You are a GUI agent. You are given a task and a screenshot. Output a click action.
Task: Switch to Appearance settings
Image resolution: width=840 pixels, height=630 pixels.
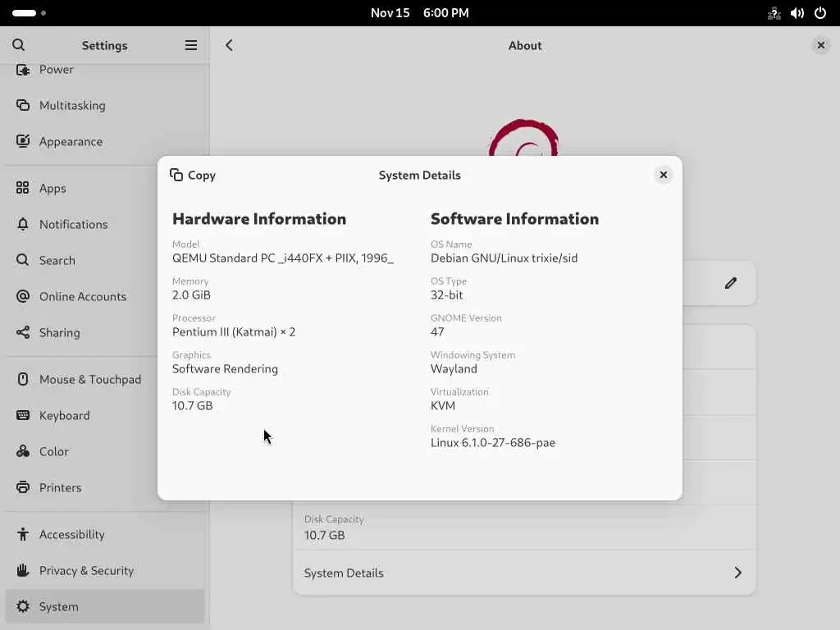(105, 141)
